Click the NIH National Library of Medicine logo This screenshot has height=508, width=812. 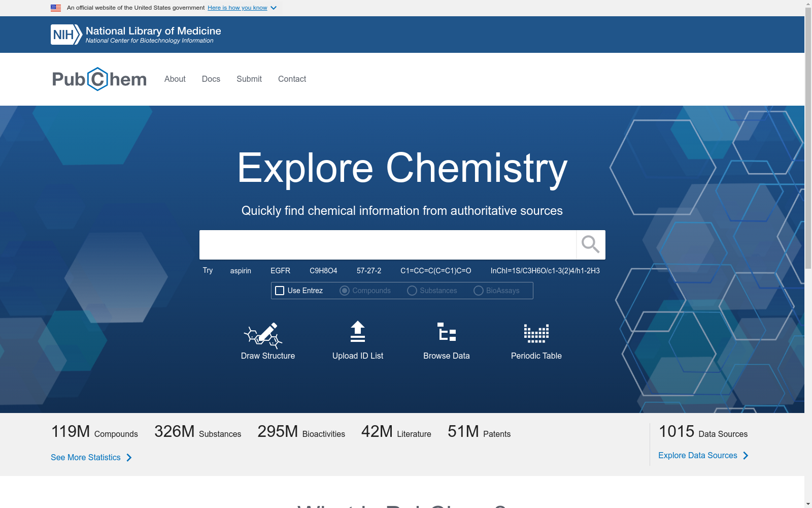pos(136,35)
